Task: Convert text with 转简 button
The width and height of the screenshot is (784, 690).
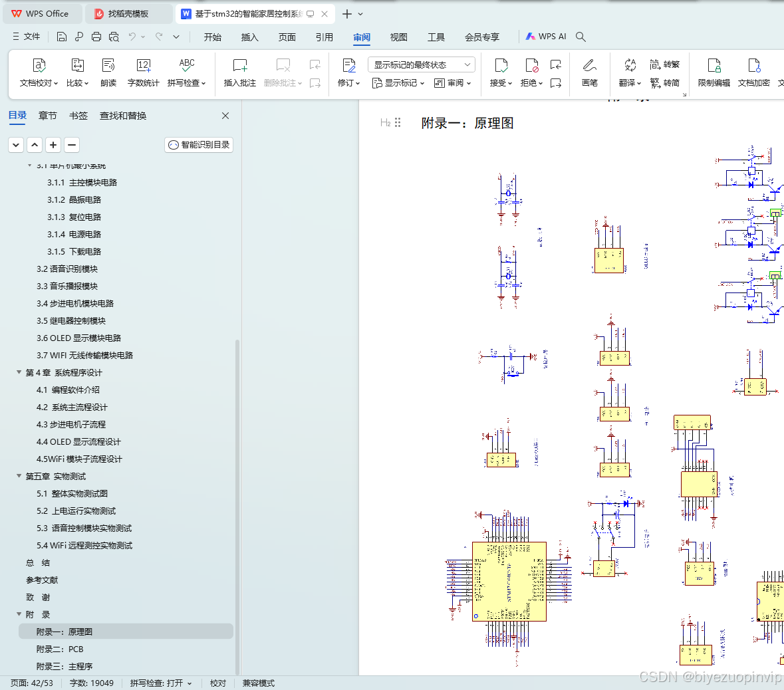Action: [664, 82]
